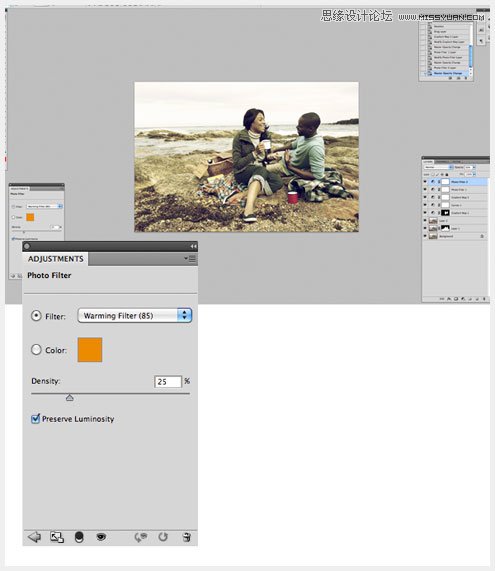Click the delete state trash icon in History panel
This screenshot has height=571, width=495.
pos(466,78)
